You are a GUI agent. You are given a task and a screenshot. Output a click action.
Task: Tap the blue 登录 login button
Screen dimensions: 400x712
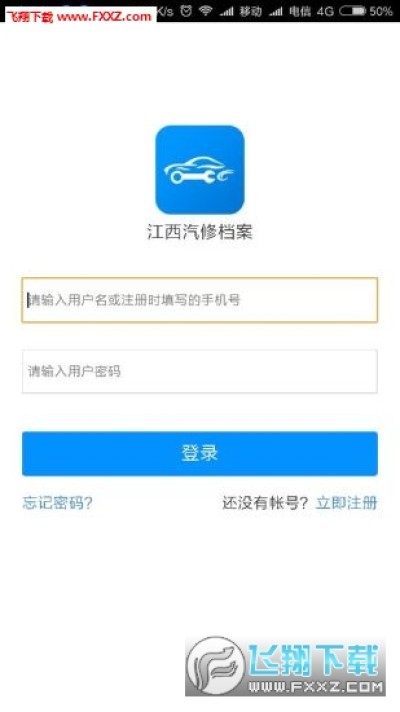point(200,454)
